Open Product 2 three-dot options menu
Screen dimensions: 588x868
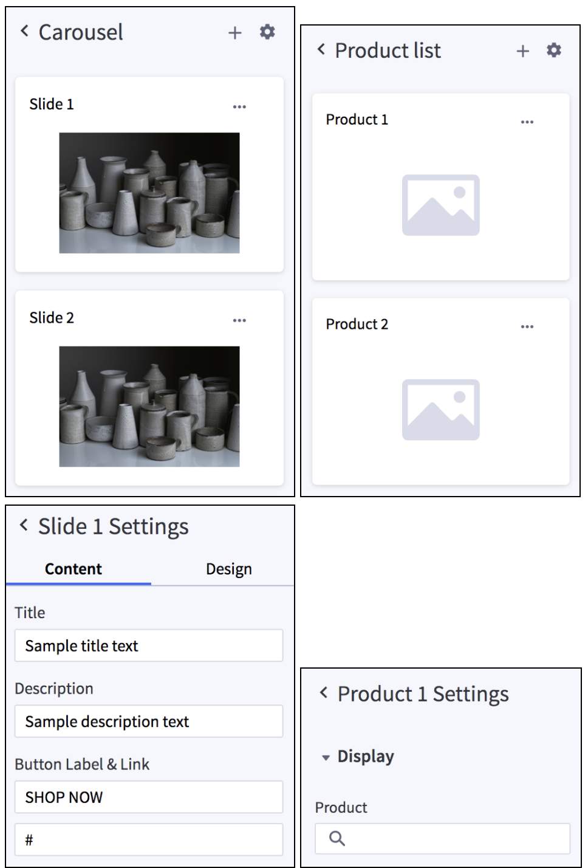coord(527,327)
